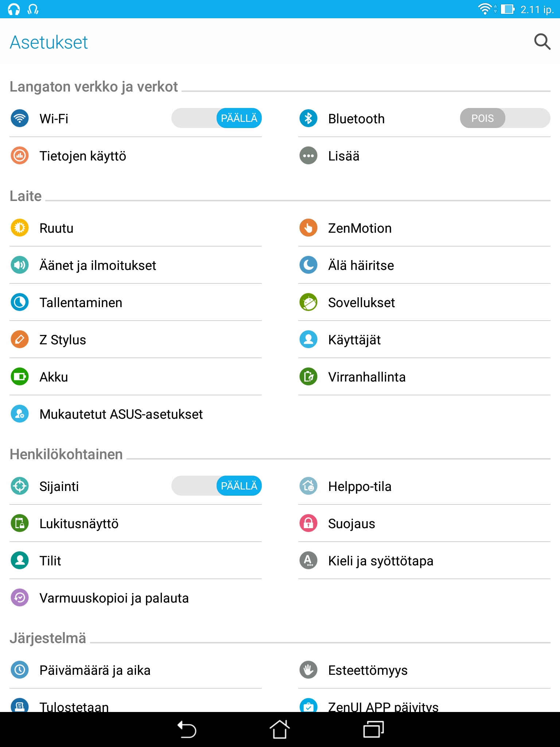Image resolution: width=560 pixels, height=747 pixels.
Task: Click the Sovellukset android icon
Action: (x=308, y=302)
